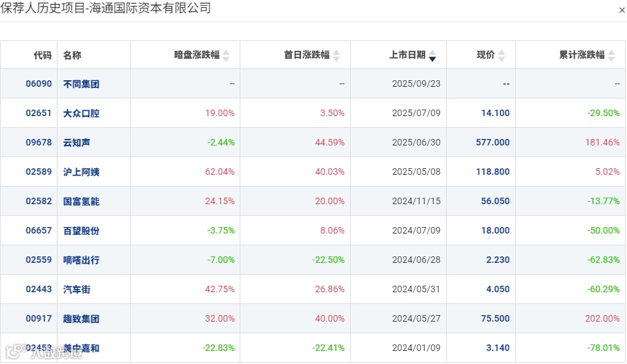Click grey-market change -22.83%

pos(218,348)
